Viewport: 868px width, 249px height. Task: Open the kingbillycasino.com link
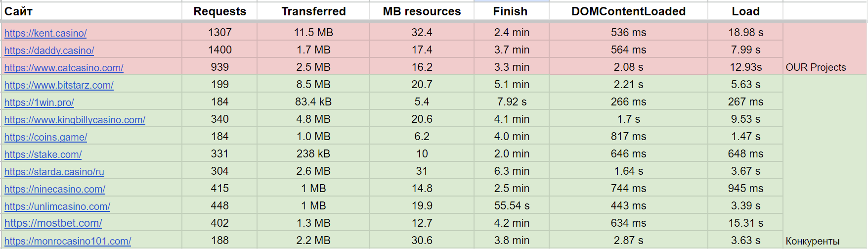point(75,120)
